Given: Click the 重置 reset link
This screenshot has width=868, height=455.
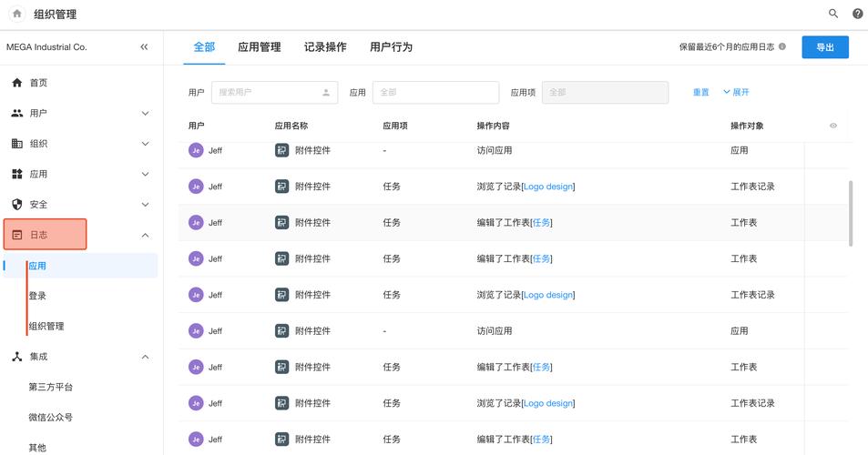Looking at the screenshot, I should pyautogui.click(x=700, y=93).
